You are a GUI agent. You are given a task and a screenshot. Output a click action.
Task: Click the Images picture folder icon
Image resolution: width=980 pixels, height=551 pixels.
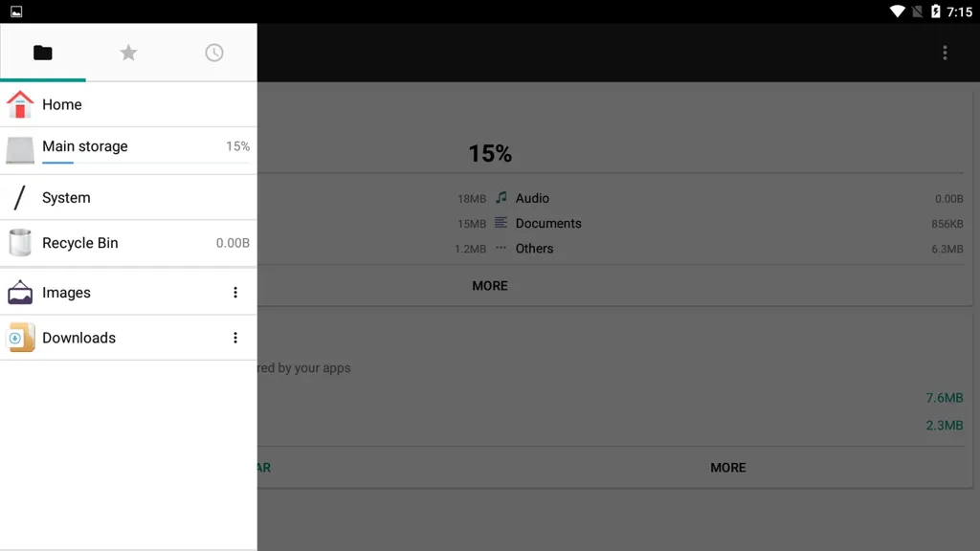(20, 292)
